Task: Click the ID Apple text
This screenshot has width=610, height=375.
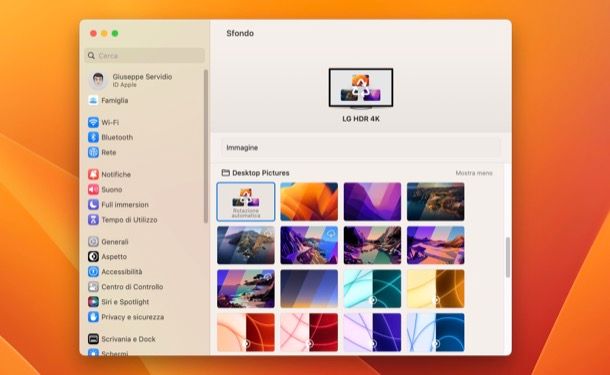Action: pyautogui.click(x=124, y=85)
